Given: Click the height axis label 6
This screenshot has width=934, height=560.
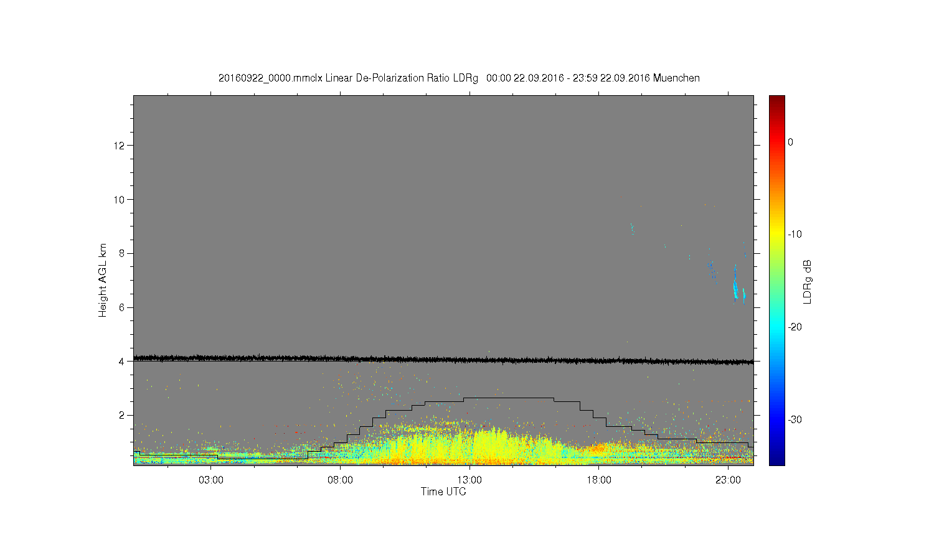Looking at the screenshot, I should (x=123, y=307).
